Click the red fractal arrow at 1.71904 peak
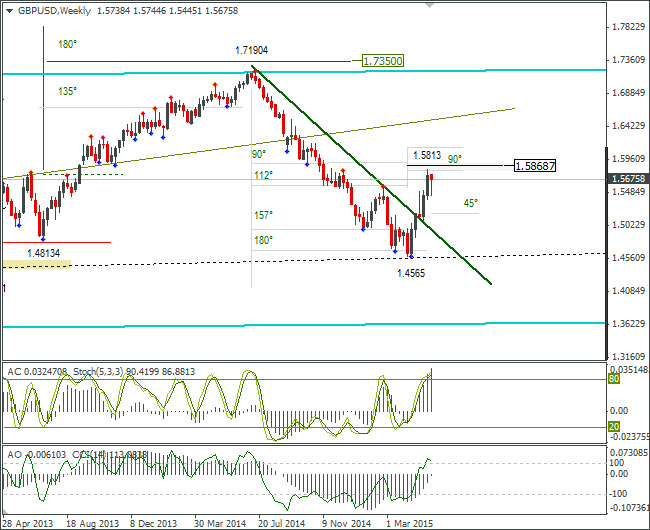Viewport: 650px width, 530px height. click(x=255, y=71)
